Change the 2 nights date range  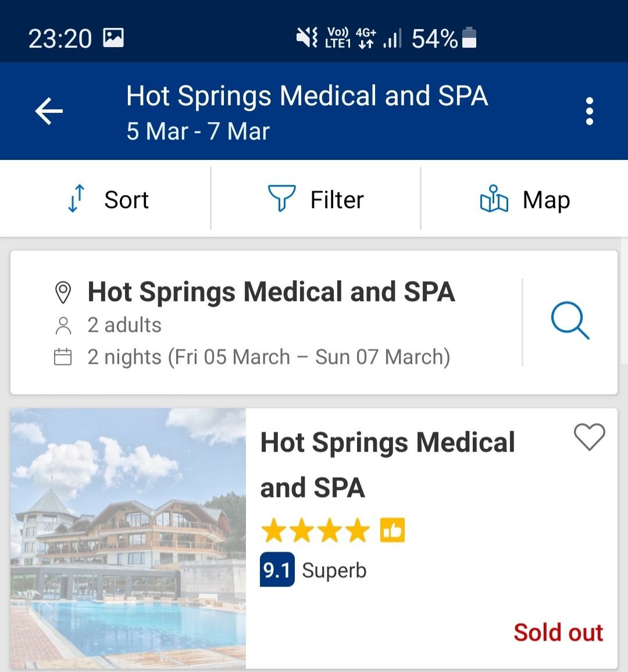pyautogui.click(x=269, y=357)
